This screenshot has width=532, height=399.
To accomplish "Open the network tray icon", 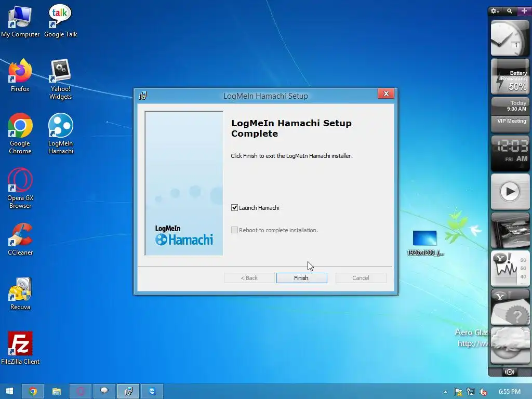I will pyautogui.click(x=471, y=392).
